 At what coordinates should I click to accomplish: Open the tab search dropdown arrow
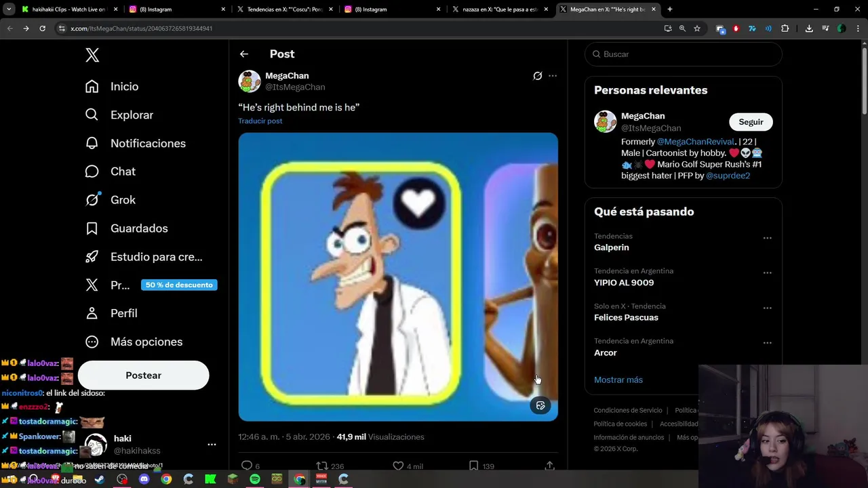[9, 9]
